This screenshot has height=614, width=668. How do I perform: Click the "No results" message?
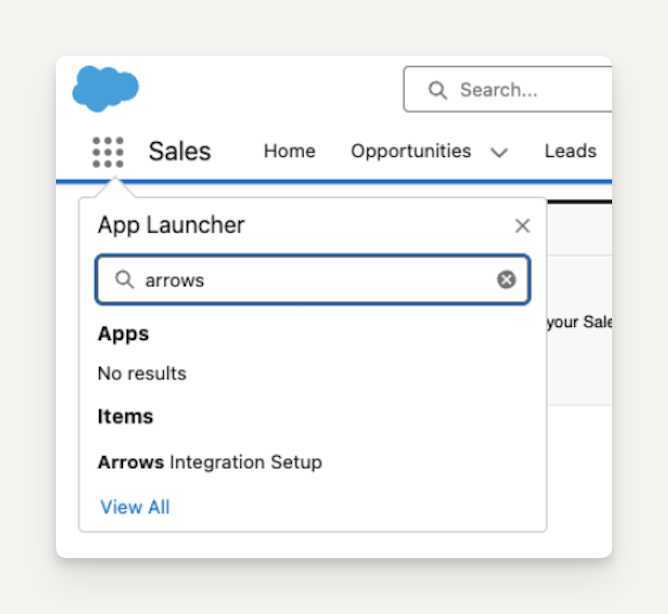142,373
